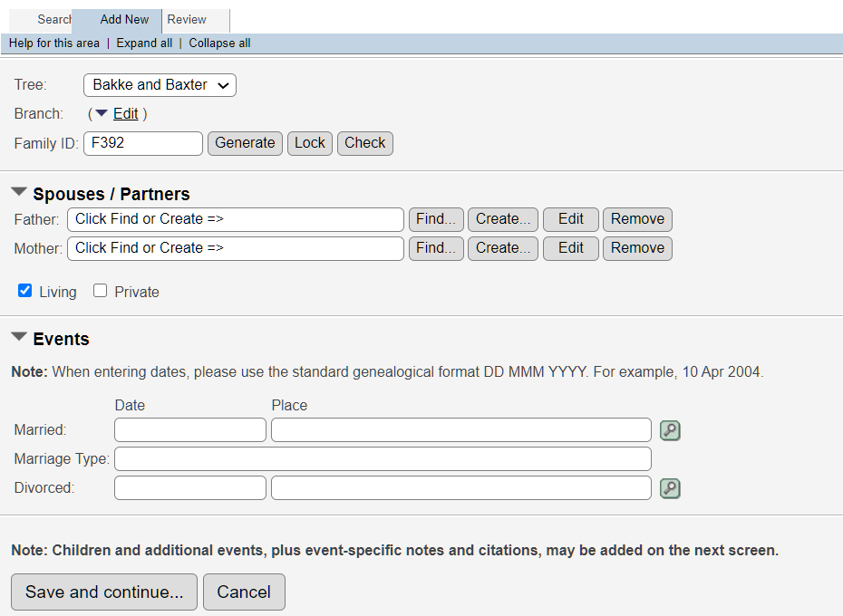This screenshot has height=616, width=843.
Task: Open Help for this area link
Action: [54, 43]
